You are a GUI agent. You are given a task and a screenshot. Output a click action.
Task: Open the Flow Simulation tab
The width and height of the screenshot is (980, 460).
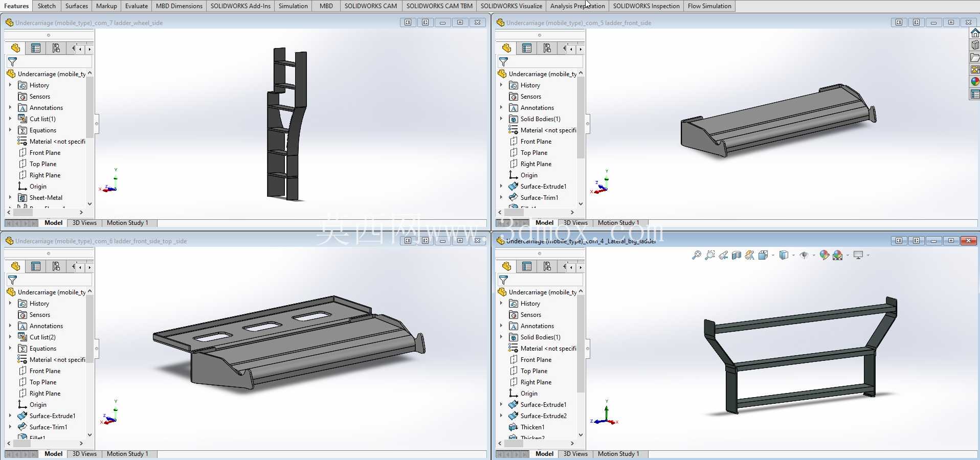pos(709,6)
